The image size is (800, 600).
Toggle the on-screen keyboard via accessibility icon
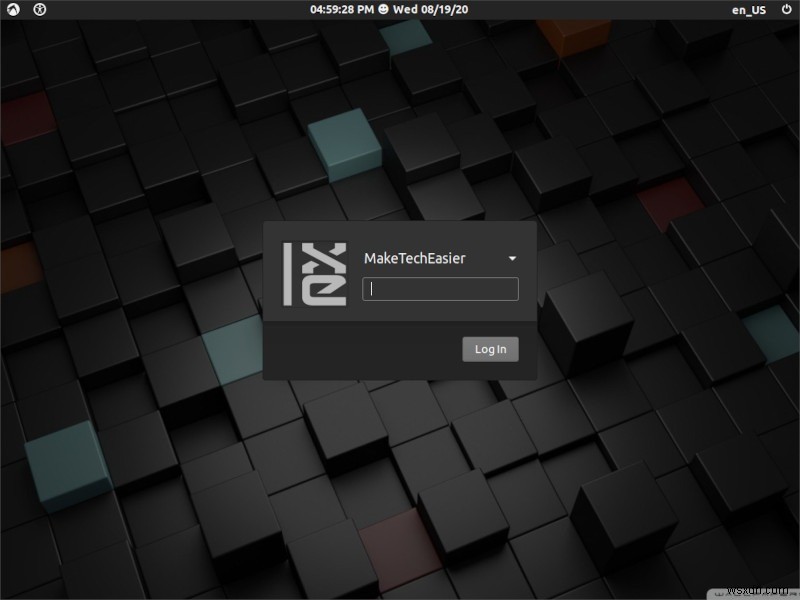pyautogui.click(x=37, y=10)
